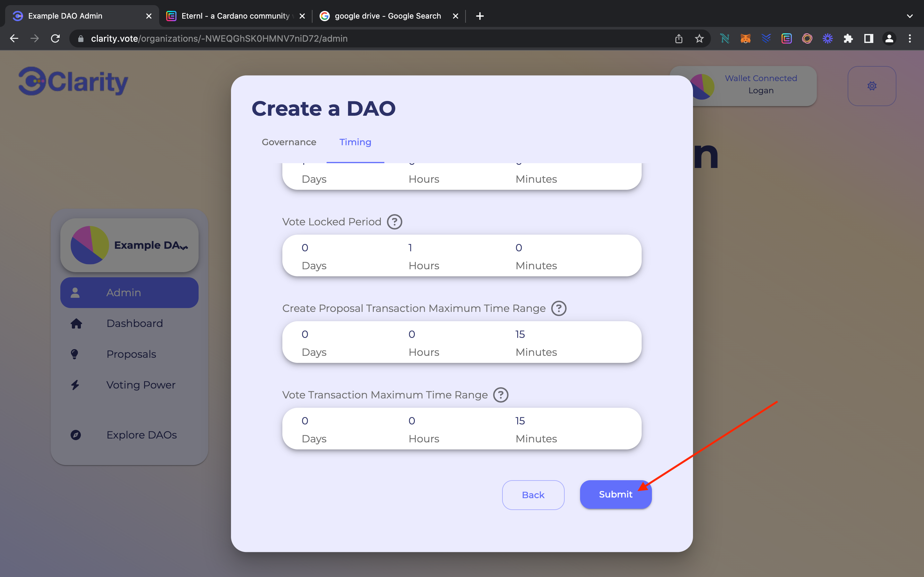This screenshot has height=577, width=924.
Task: Bookmark this page with star icon
Action: pyautogui.click(x=699, y=38)
